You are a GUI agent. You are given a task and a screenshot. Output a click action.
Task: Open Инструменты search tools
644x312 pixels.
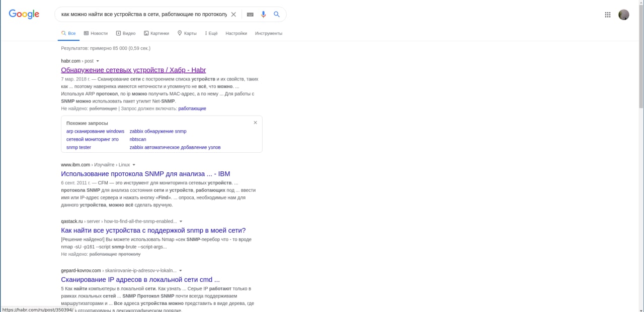[269, 33]
